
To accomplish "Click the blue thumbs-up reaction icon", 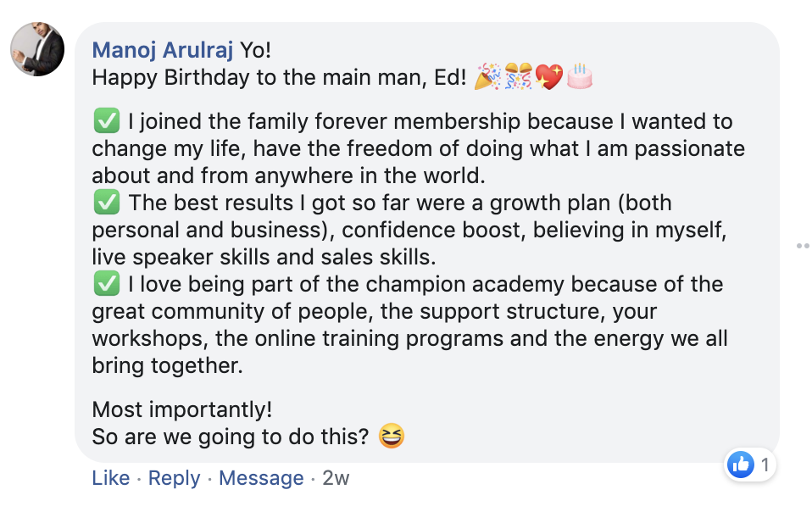I will tap(741, 465).
